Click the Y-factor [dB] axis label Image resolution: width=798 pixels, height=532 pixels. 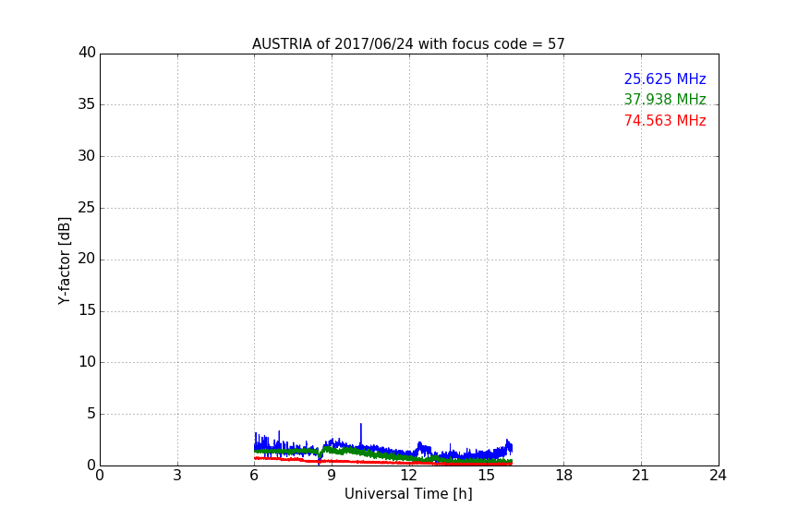64,260
